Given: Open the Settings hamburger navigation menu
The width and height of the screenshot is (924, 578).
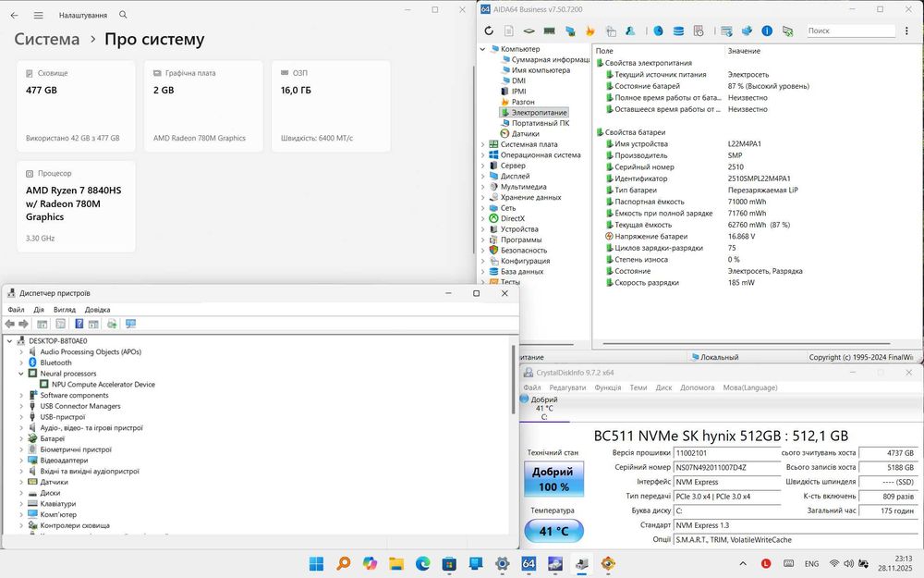Looking at the screenshot, I should click(38, 15).
